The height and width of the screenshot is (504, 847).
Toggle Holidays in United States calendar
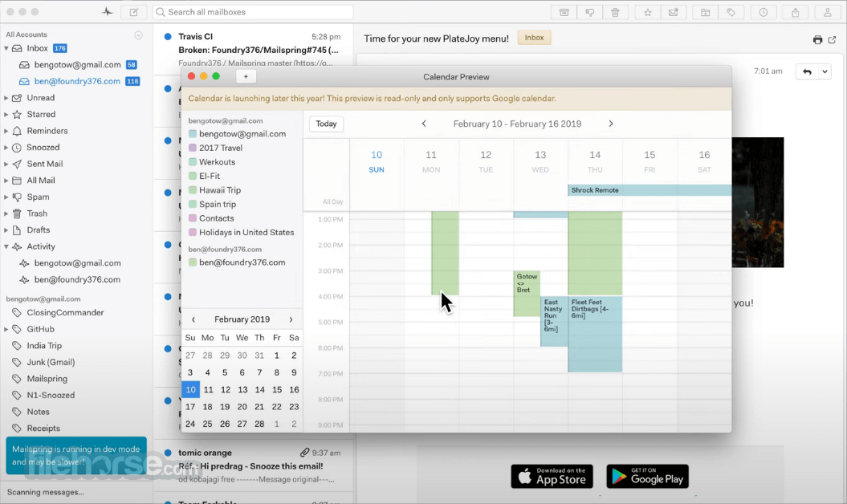[x=193, y=232]
